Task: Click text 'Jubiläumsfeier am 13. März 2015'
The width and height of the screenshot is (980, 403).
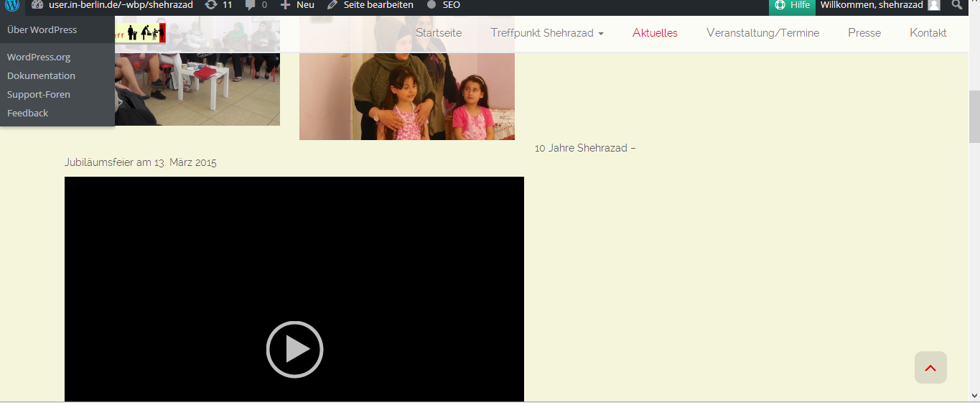Action: point(141,163)
